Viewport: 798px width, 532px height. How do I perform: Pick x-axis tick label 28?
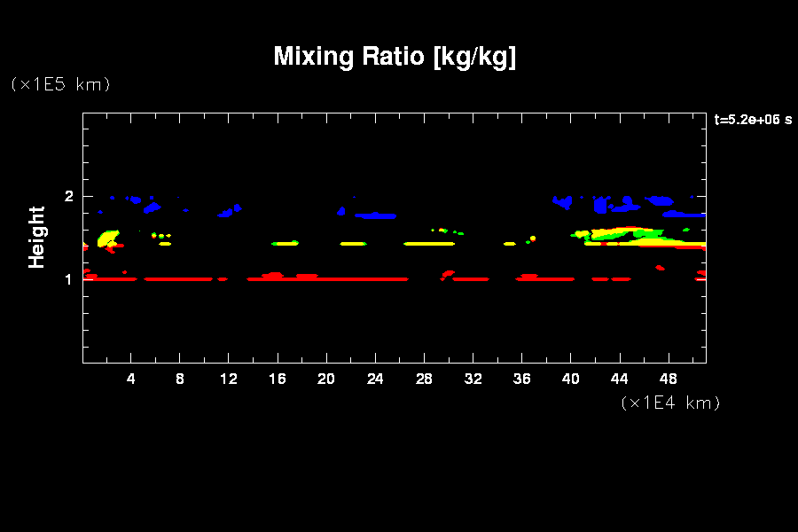[x=424, y=379]
